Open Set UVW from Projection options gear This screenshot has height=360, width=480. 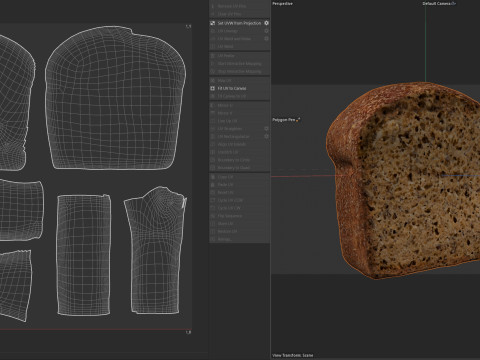266,23
